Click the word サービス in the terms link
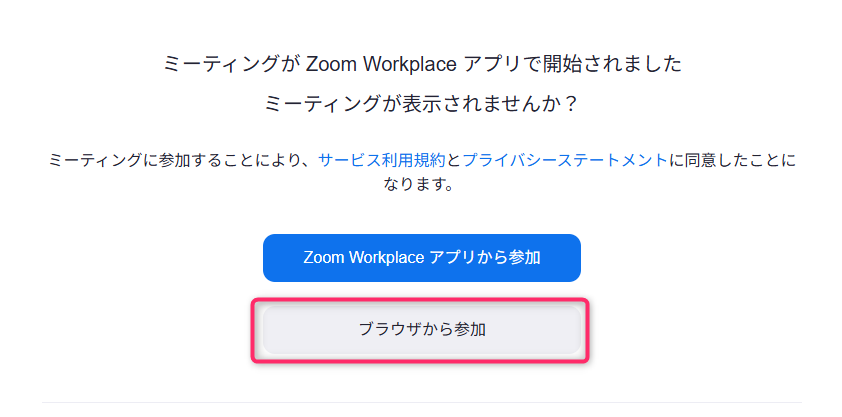Viewport: 842px width, 417px height. click(x=345, y=160)
